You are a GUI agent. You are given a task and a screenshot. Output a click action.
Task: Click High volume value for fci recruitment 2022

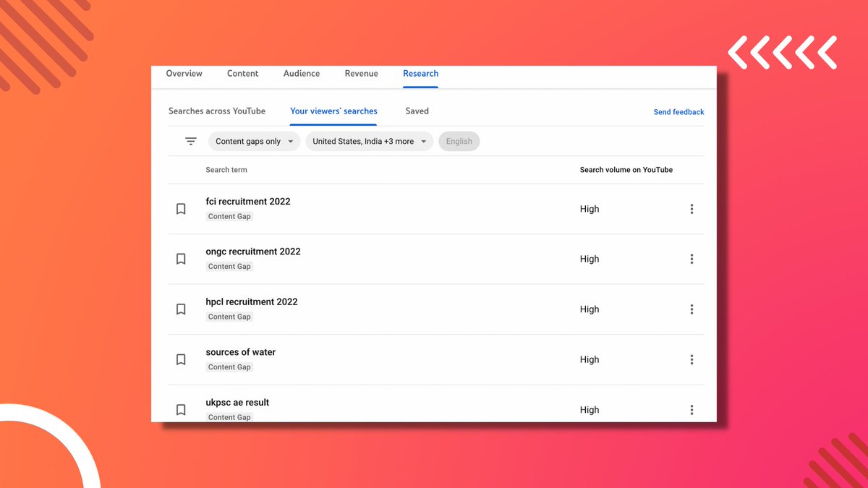click(590, 209)
